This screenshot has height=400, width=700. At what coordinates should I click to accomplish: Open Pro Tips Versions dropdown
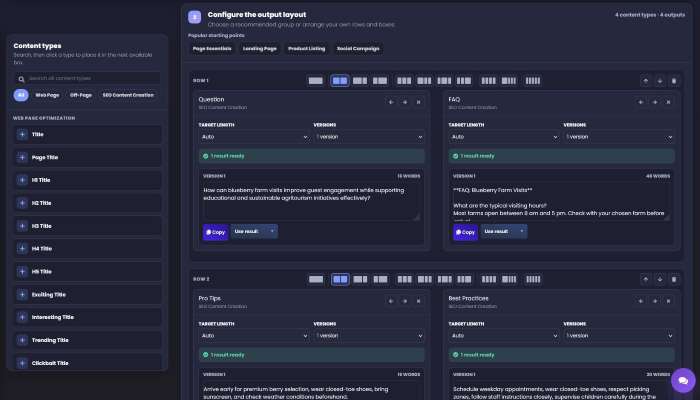(369, 336)
